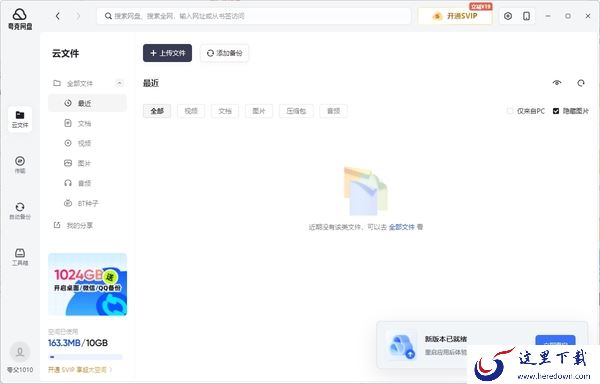The width and height of the screenshot is (600, 384).
Task: Click the search bar input field
Action: pyautogui.click(x=254, y=16)
